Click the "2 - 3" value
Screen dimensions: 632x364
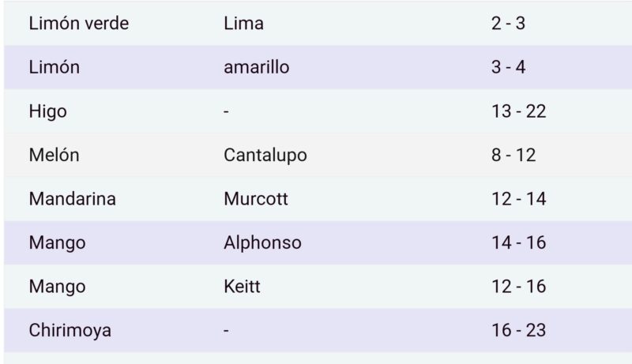[508, 24]
